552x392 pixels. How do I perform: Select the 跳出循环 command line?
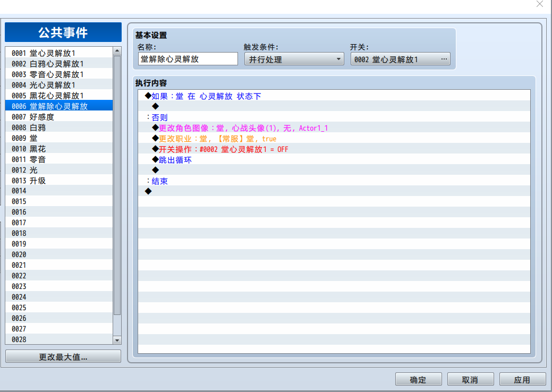tap(334, 160)
